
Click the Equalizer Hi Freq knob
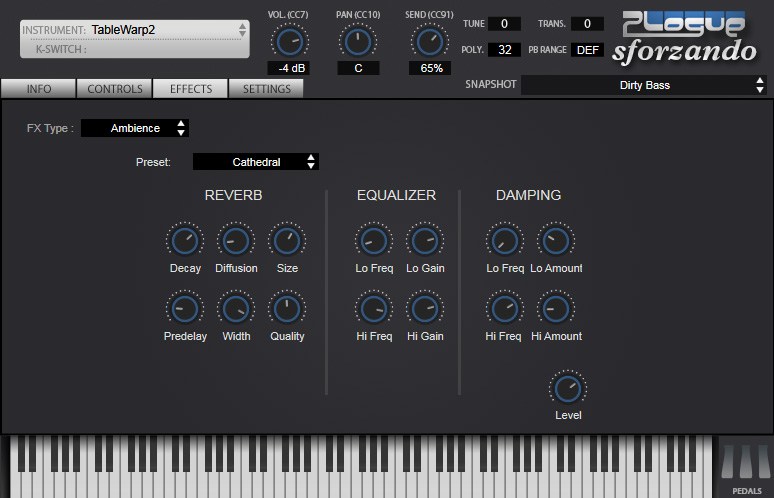[374, 309]
